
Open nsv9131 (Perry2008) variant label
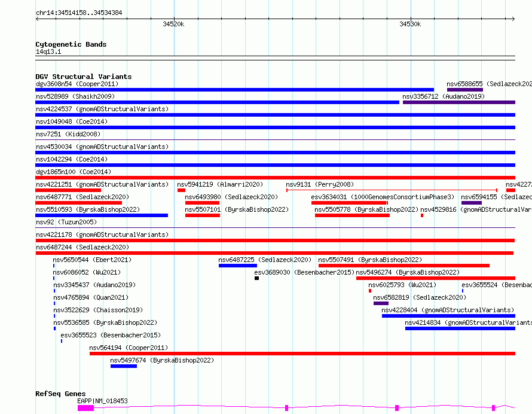pos(320,184)
